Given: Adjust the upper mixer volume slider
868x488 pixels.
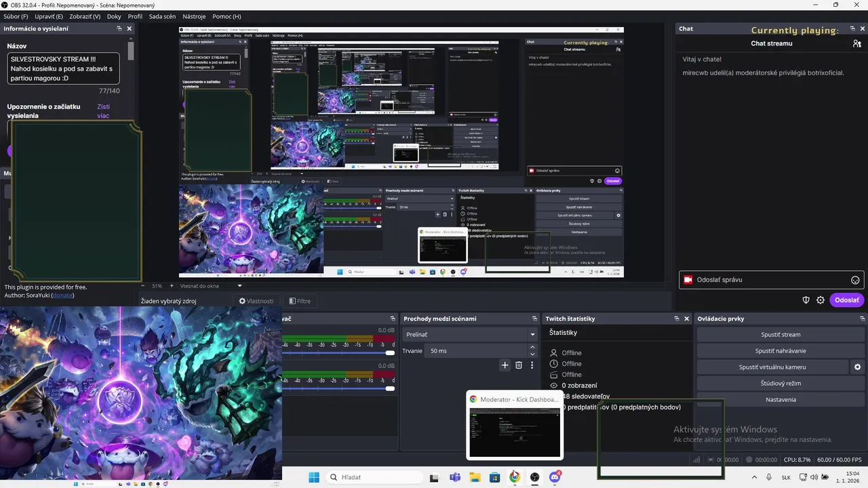Looking at the screenshot, I should pos(390,352).
